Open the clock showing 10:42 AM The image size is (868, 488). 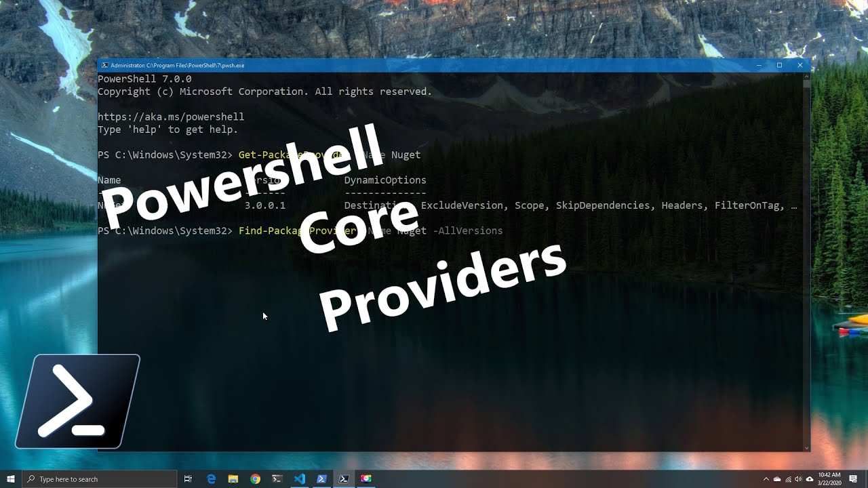tap(829, 479)
